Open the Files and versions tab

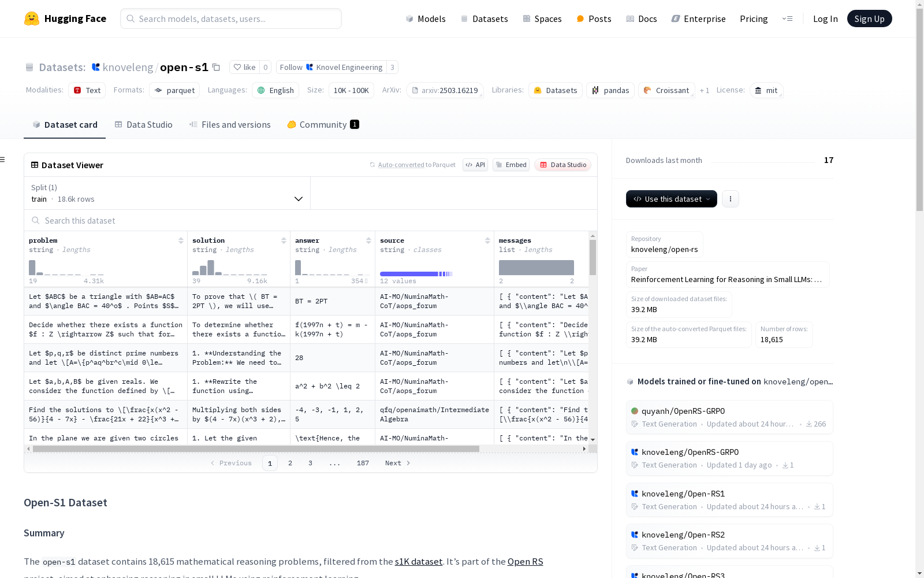(230, 125)
